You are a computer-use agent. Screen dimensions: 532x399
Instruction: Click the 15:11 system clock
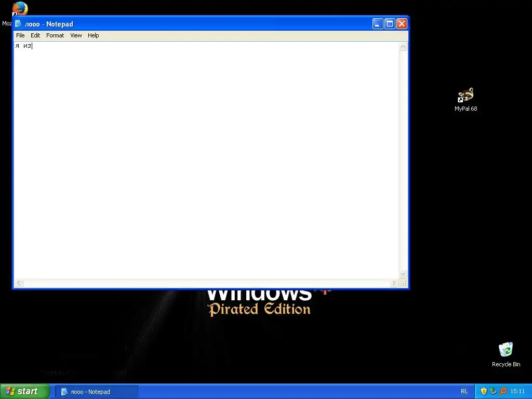coord(517,391)
